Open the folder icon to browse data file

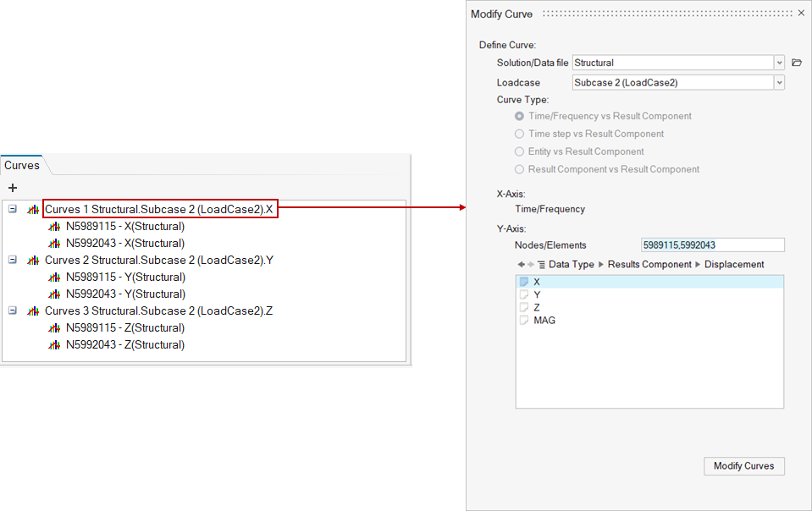[x=796, y=63]
